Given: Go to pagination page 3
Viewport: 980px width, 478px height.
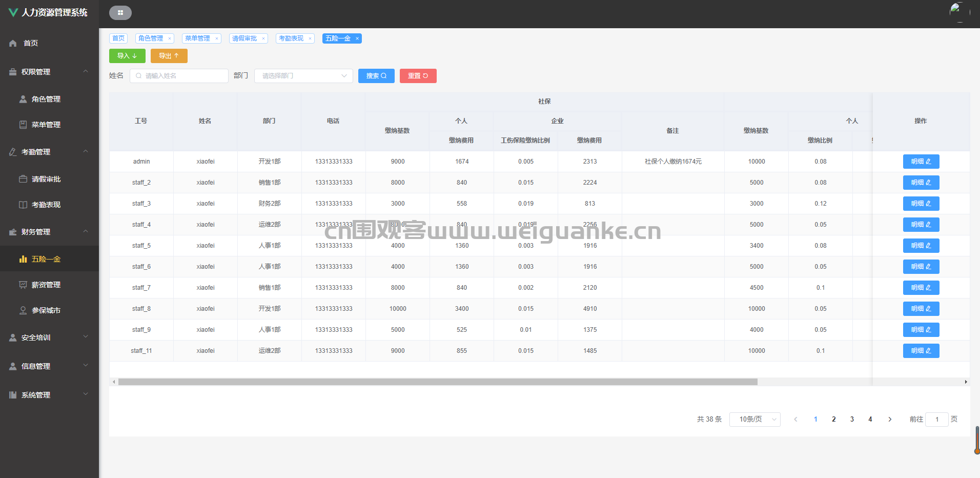Looking at the screenshot, I should pyautogui.click(x=852, y=420).
